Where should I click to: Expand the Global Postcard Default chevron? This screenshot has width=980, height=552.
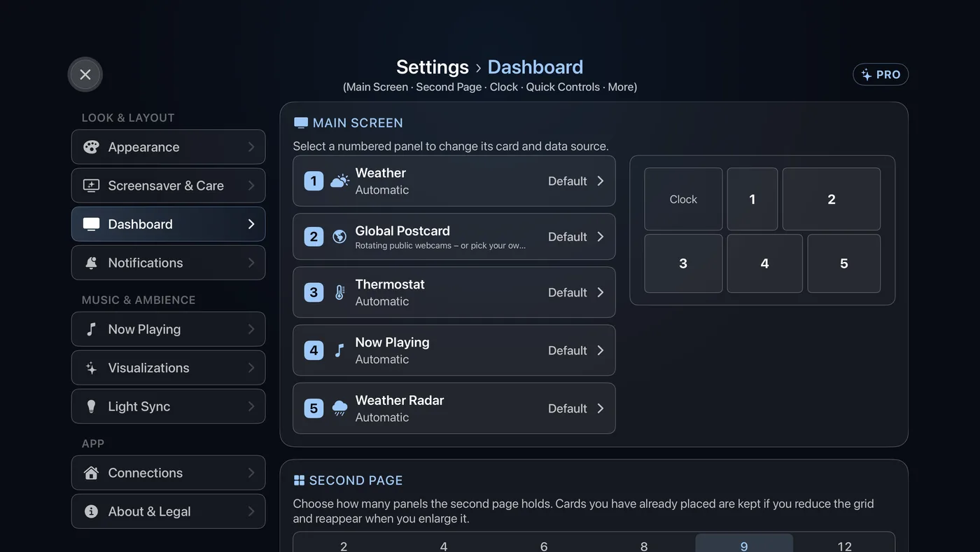click(600, 237)
